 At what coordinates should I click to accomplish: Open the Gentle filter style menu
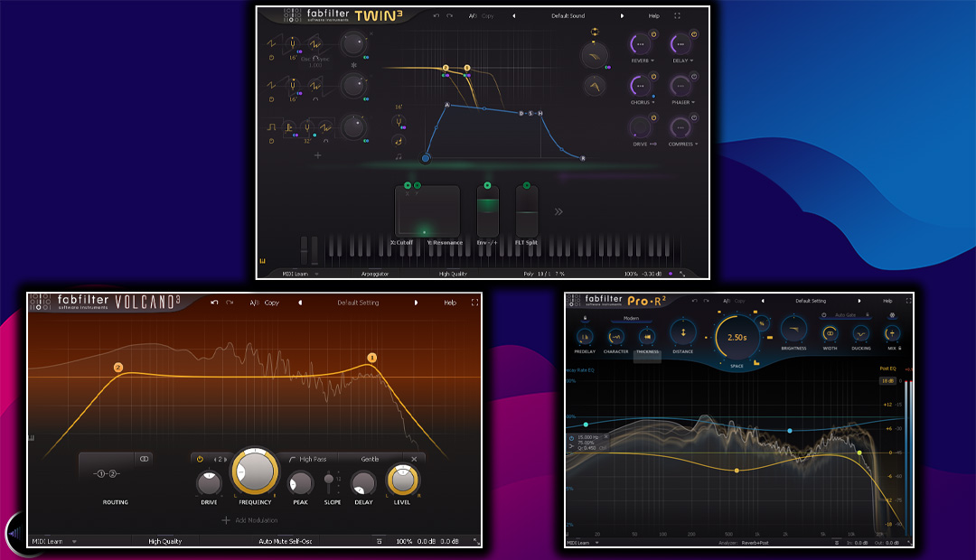click(x=370, y=459)
